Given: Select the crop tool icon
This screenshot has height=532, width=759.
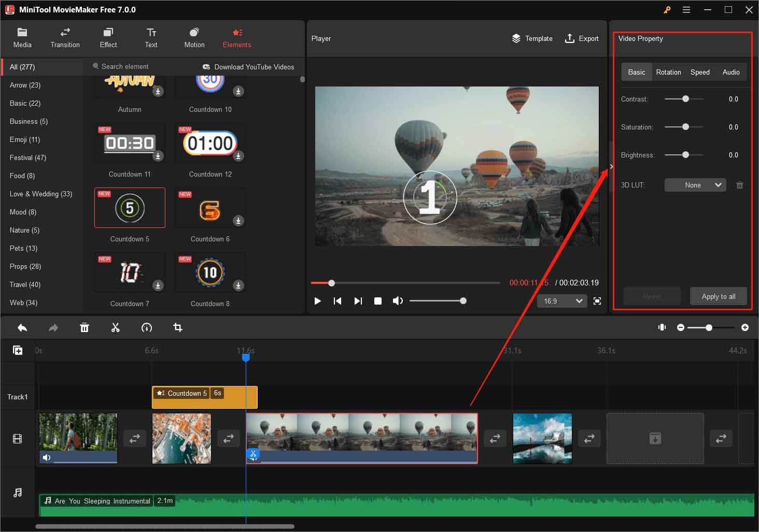Looking at the screenshot, I should (x=178, y=327).
